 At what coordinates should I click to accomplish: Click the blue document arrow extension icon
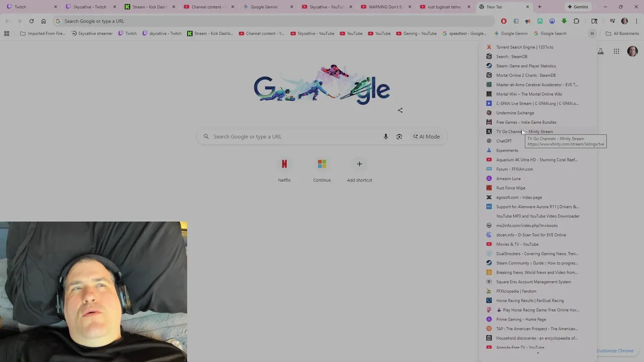click(x=516, y=21)
